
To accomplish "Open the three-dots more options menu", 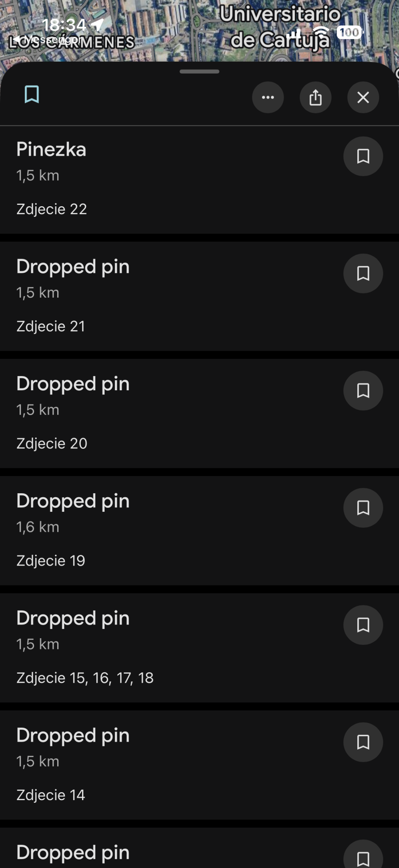I will tap(268, 97).
